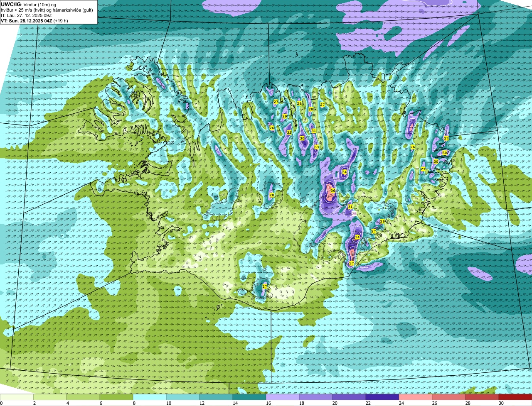
Task: Click the "8" tick label on color scale
Action: click(134, 403)
